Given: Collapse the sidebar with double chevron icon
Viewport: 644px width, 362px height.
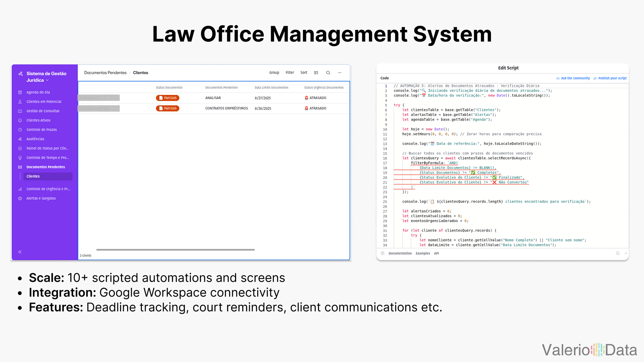Looking at the screenshot, I should tap(20, 252).
